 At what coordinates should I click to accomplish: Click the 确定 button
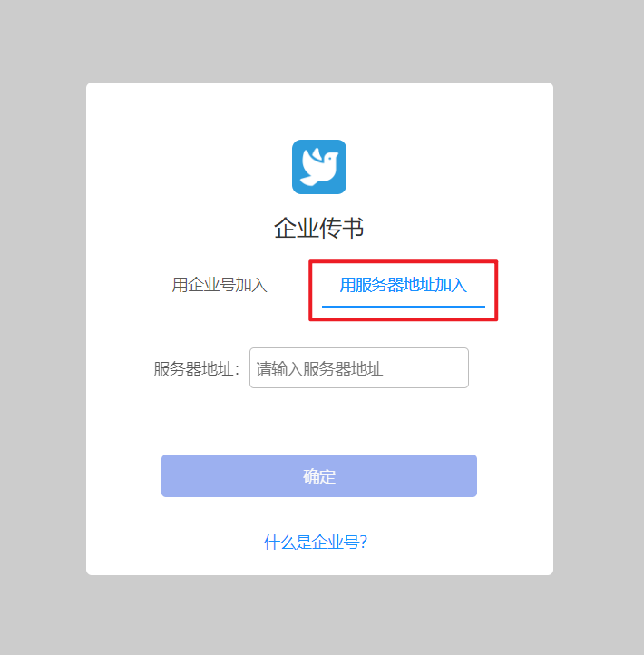[319, 475]
